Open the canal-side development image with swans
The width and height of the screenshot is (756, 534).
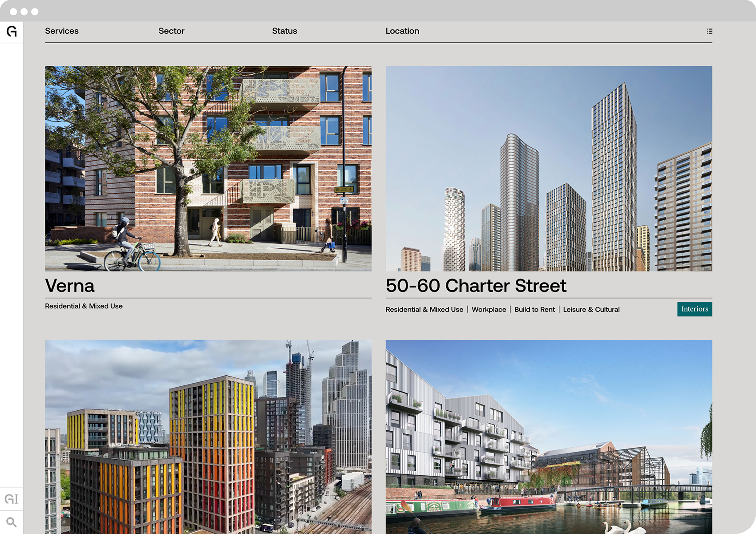549,436
